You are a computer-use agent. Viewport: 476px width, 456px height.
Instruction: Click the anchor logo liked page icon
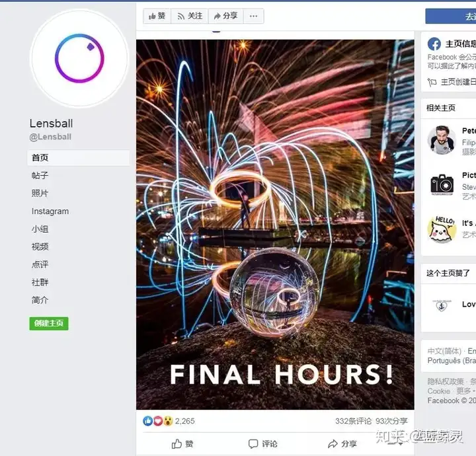pos(442,305)
